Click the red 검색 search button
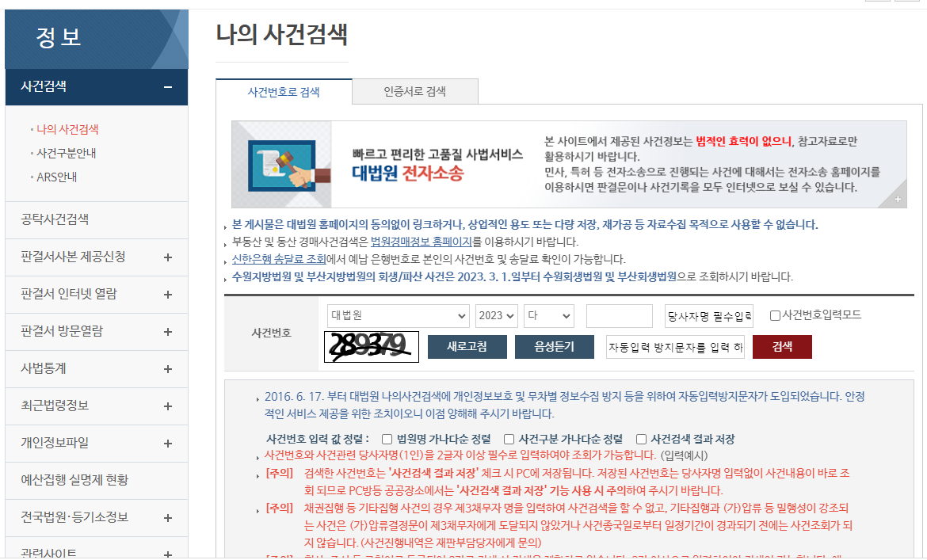The height and width of the screenshot is (560, 927). (782, 346)
